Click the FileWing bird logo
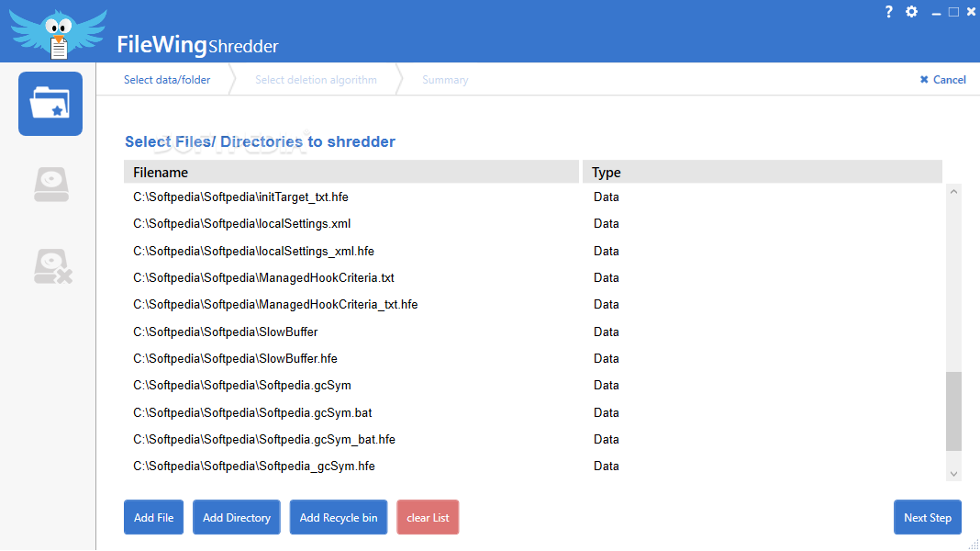Image resolution: width=980 pixels, height=551 pixels. point(58,34)
